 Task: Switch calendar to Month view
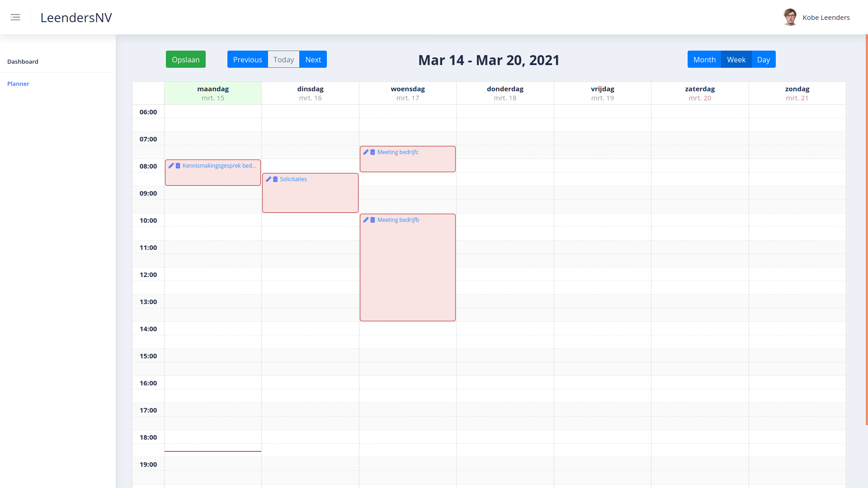pyautogui.click(x=704, y=60)
